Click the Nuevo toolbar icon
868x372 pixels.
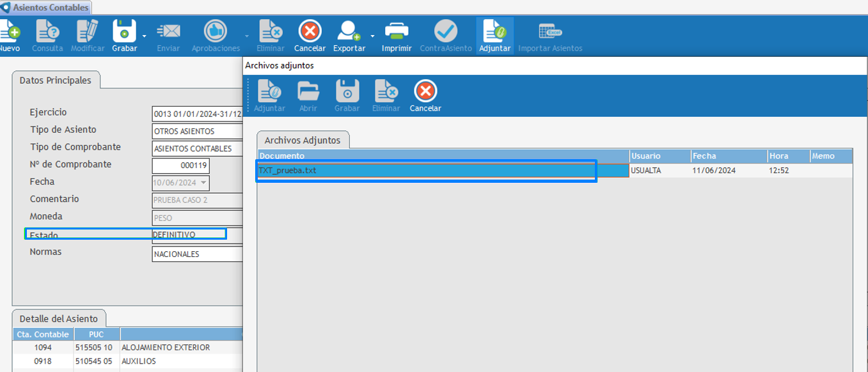[9, 32]
